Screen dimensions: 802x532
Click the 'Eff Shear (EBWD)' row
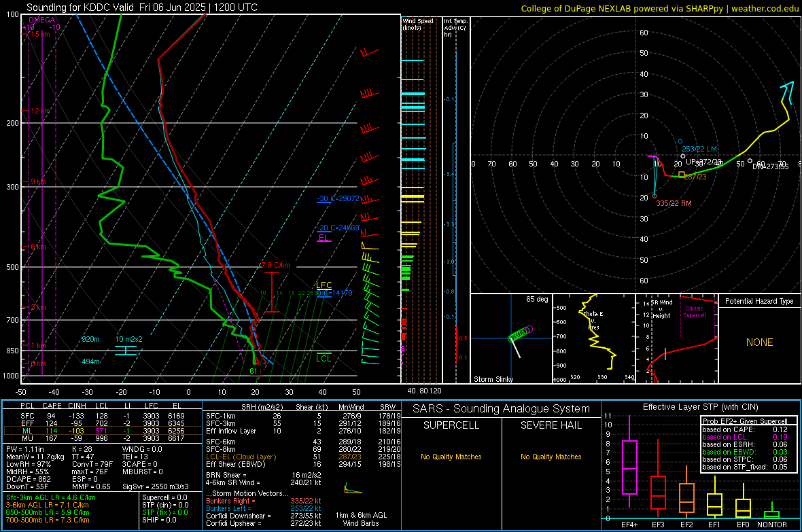[x=303, y=465]
